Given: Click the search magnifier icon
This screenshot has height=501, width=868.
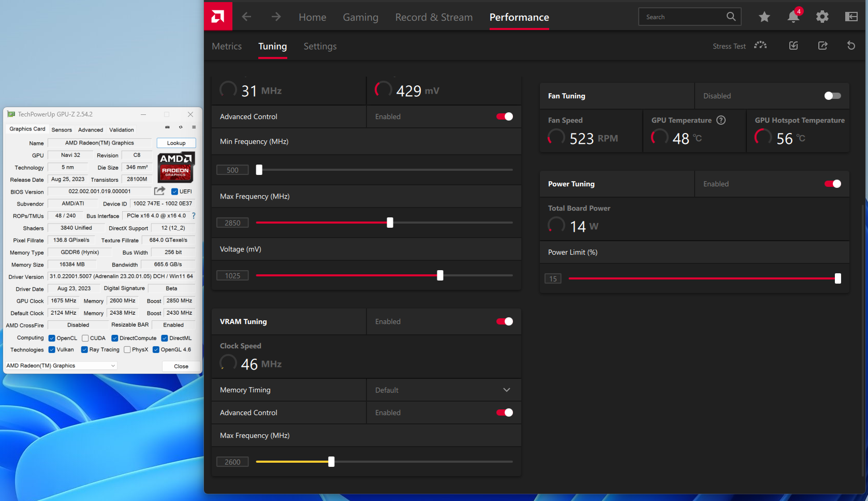Looking at the screenshot, I should [x=731, y=17].
